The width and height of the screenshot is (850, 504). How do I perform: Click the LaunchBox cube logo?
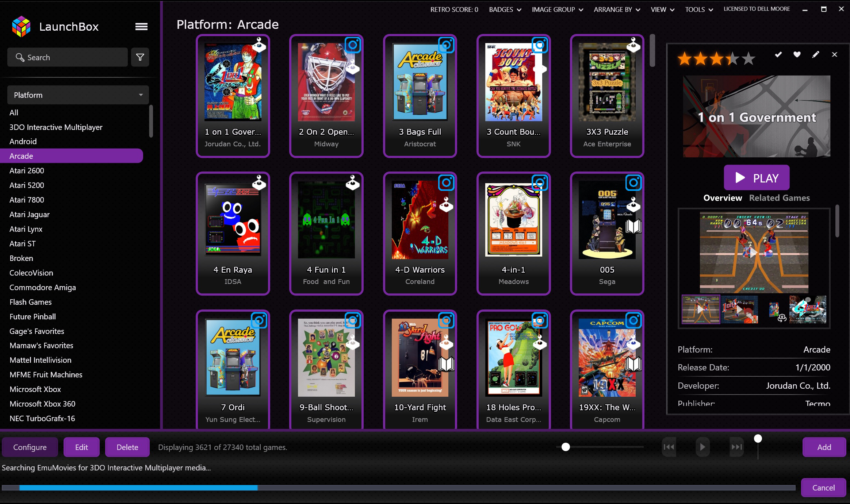(21, 27)
